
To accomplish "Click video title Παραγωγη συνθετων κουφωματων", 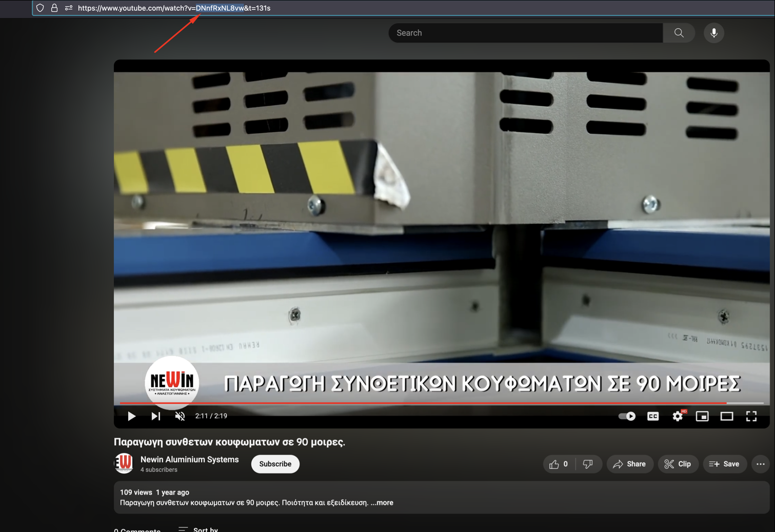I will point(229,442).
